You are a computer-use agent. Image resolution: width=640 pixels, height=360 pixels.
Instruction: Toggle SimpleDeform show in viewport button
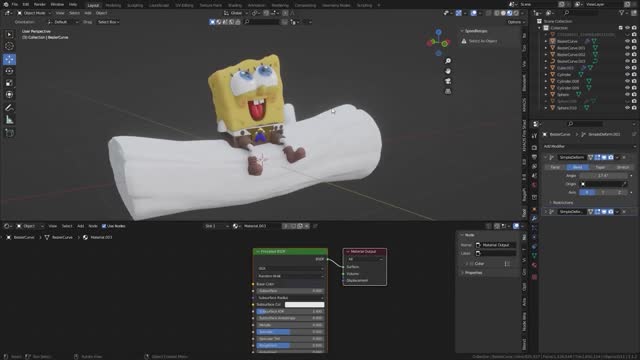pyautogui.click(x=604, y=158)
